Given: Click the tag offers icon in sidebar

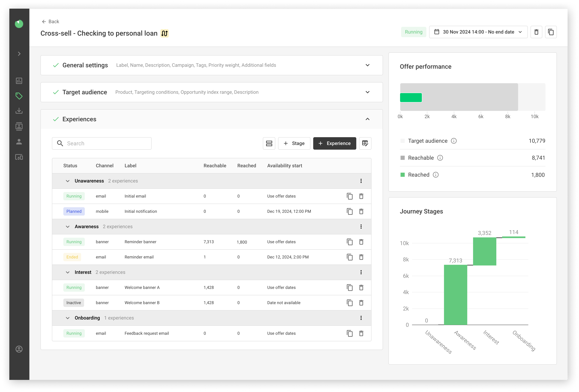Looking at the screenshot, I should tap(19, 96).
